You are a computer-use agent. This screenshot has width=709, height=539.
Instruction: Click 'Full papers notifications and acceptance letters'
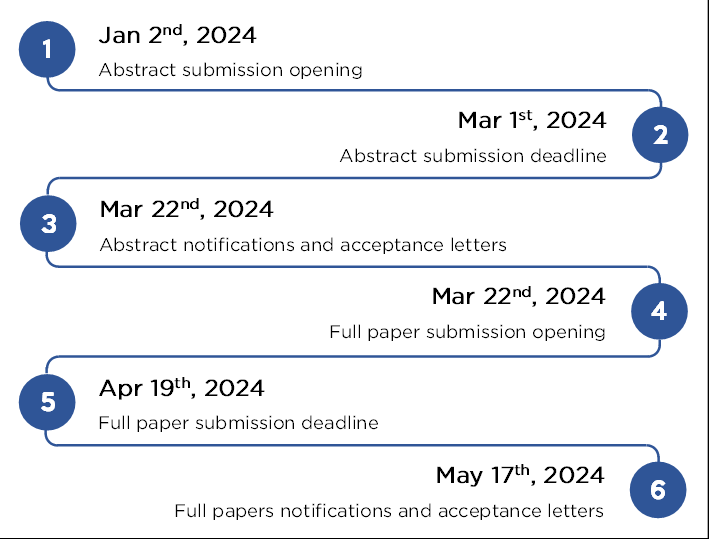coord(389,511)
